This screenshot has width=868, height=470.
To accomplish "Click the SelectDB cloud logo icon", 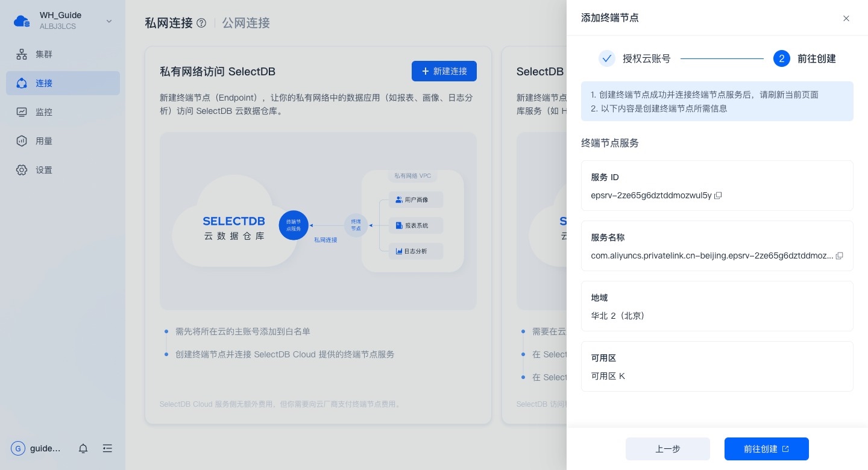I will click(22, 21).
